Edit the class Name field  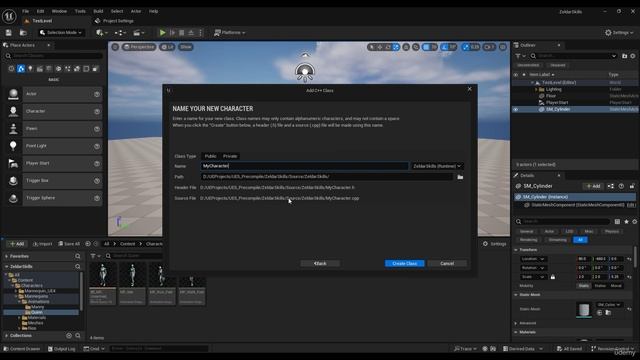304,166
